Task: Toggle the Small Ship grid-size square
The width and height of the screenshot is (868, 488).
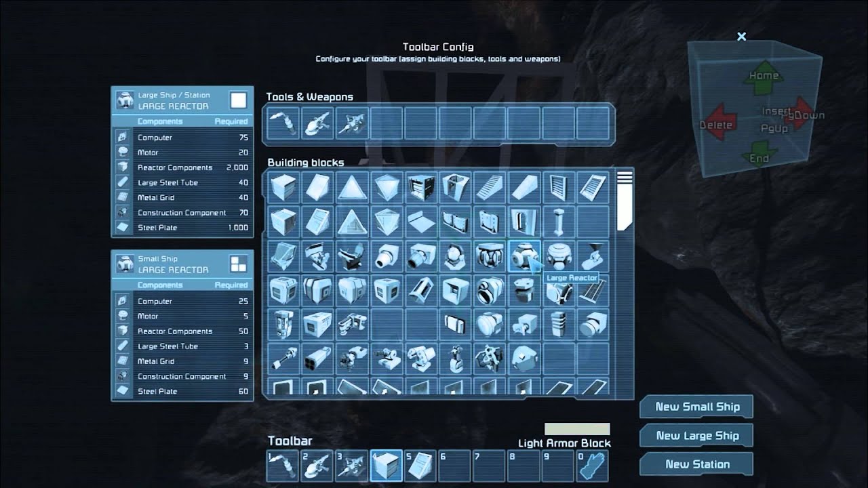Action: pos(238,264)
